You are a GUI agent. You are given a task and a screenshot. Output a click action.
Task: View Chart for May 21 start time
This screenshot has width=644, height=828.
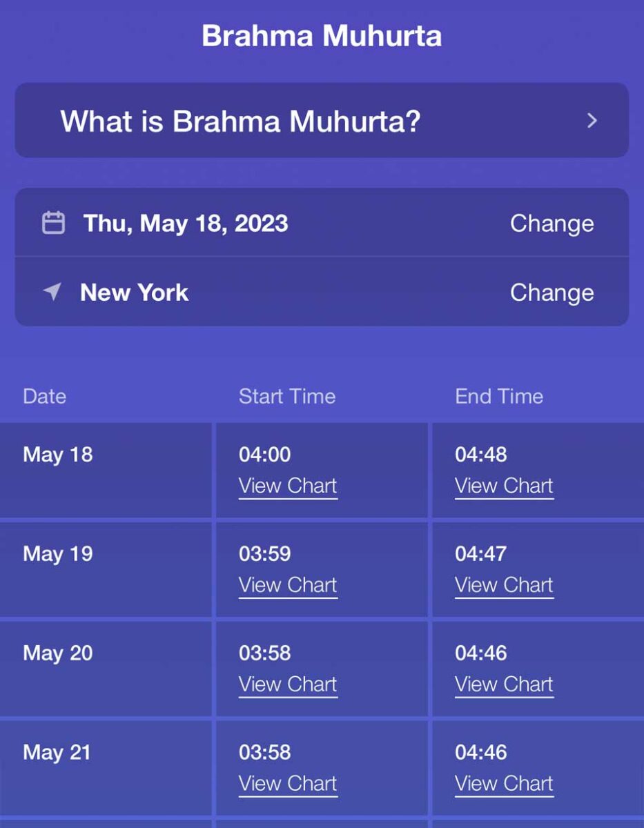tap(288, 783)
